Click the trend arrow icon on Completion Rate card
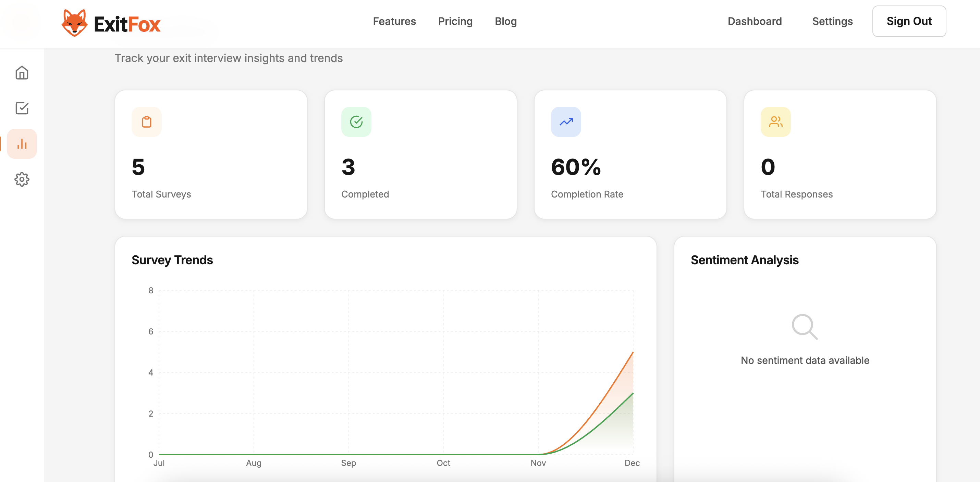The image size is (980, 482). pyautogui.click(x=566, y=122)
